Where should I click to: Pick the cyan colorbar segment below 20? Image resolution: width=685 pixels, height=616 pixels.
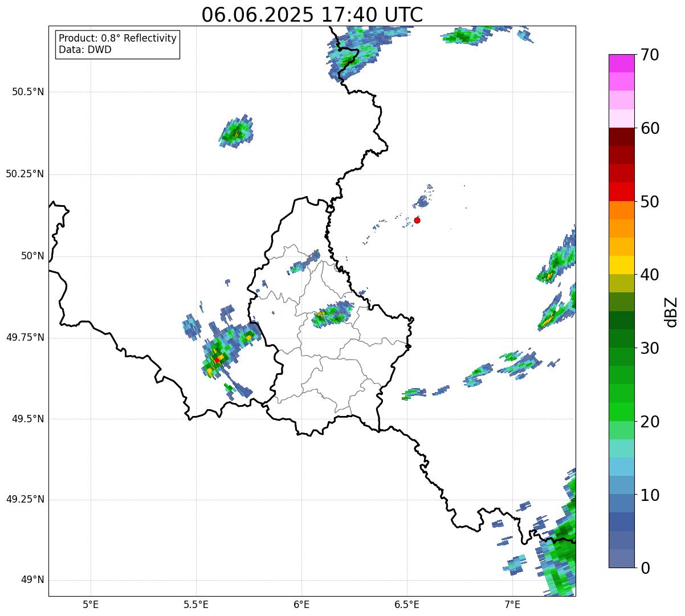[621, 448]
